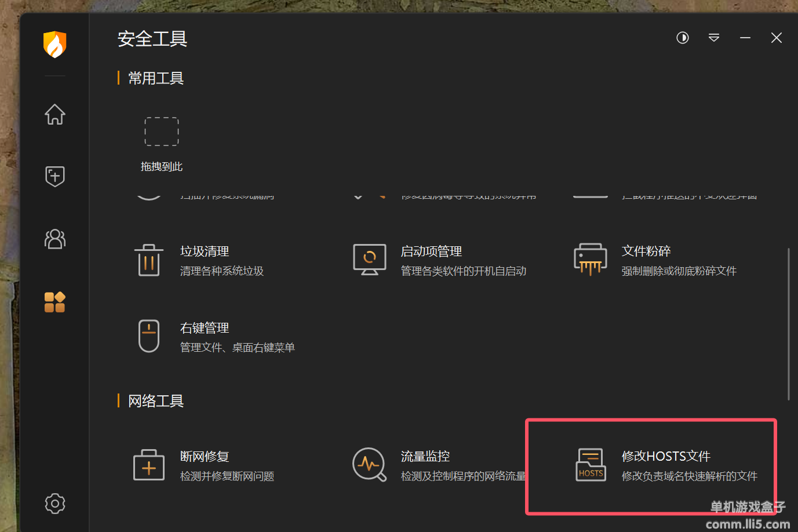Click the 垃圾清理 title text

[205, 252]
